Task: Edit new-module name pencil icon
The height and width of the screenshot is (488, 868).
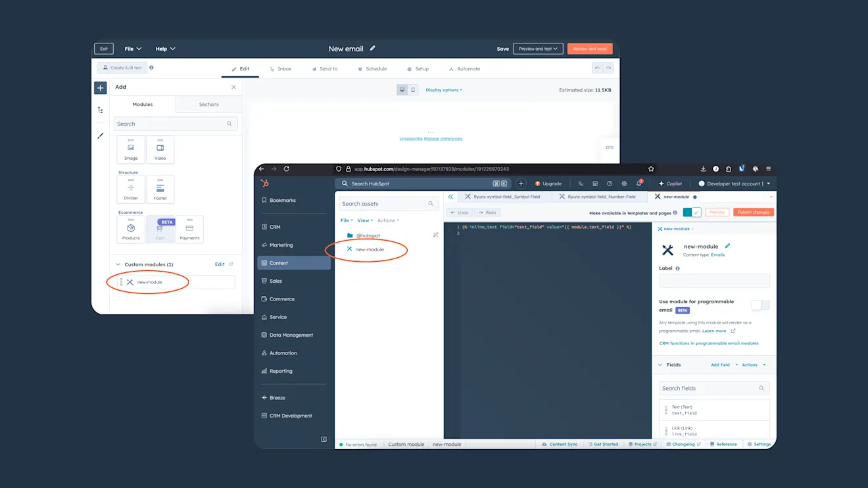Action: tap(727, 246)
